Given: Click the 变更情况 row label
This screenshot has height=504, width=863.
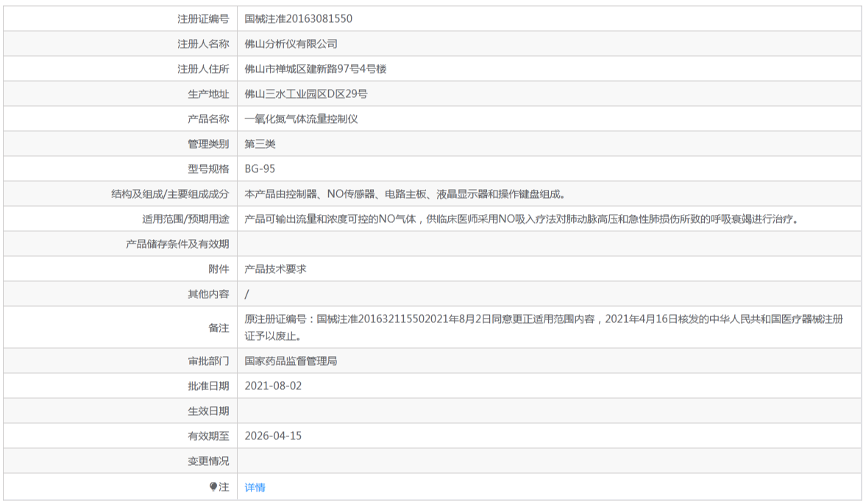Looking at the screenshot, I should pos(208,461).
